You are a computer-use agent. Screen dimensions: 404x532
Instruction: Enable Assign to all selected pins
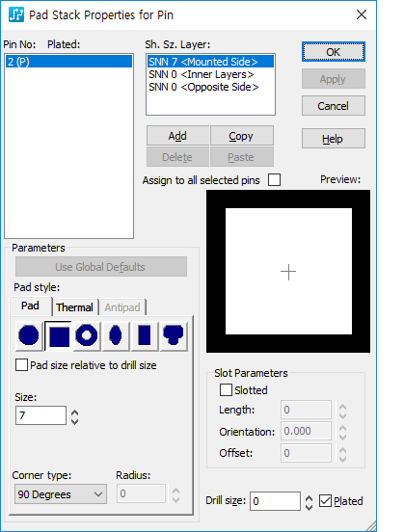(x=274, y=180)
